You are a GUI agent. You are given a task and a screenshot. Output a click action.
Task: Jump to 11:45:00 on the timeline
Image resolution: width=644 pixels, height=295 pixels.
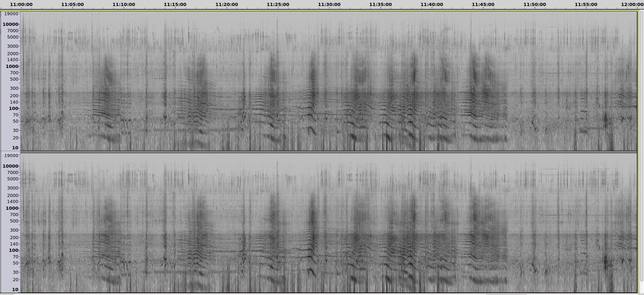coord(483,5)
